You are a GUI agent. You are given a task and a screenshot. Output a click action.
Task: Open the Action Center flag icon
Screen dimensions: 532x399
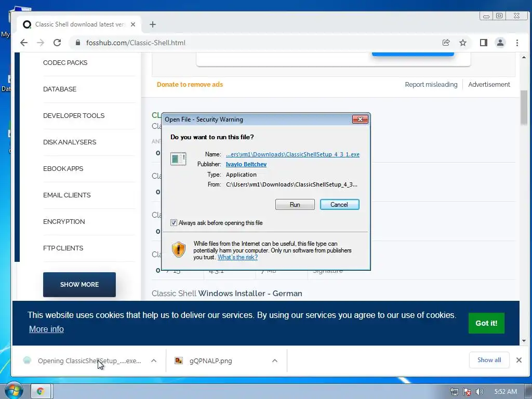coord(467,392)
